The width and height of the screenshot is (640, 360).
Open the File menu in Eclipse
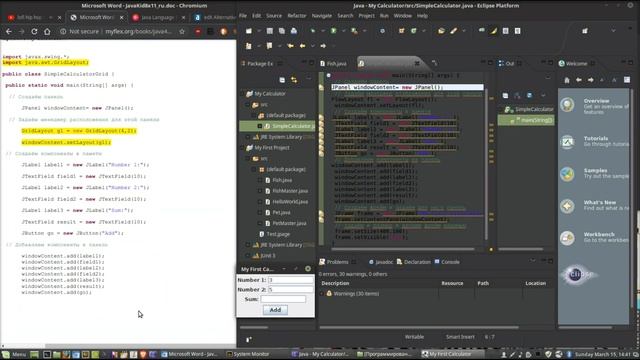[243, 16]
